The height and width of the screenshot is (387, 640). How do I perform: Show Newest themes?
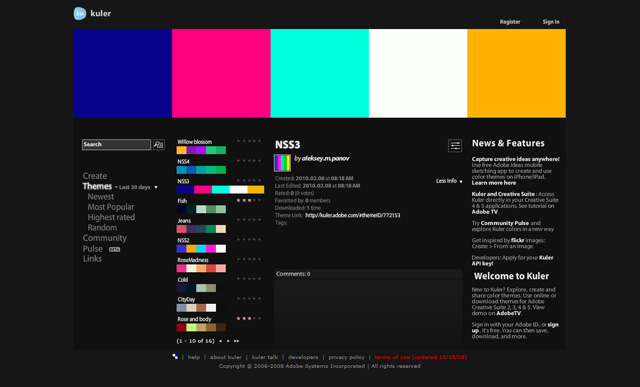[101, 197]
